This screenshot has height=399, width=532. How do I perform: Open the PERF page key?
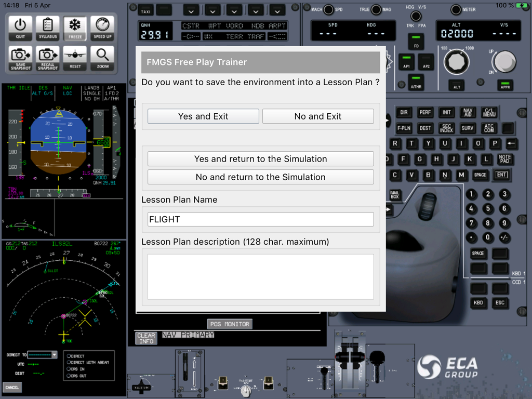pyautogui.click(x=425, y=112)
